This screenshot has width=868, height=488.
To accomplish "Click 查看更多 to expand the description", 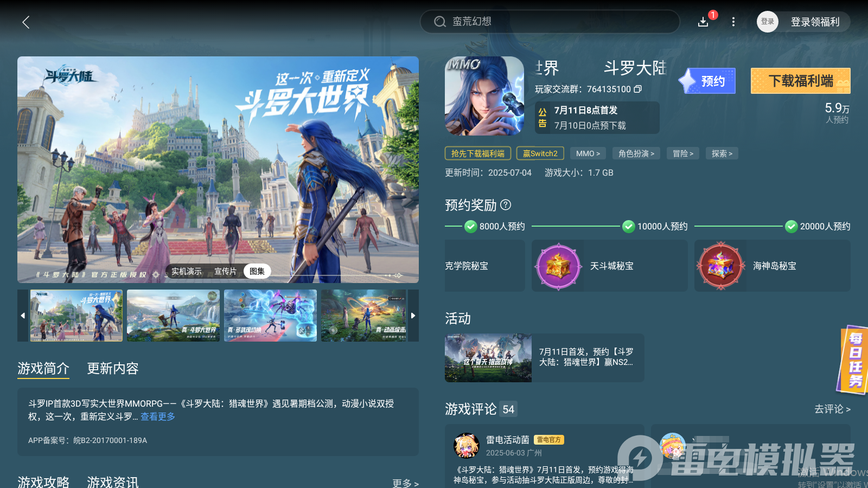I will coord(158,416).
